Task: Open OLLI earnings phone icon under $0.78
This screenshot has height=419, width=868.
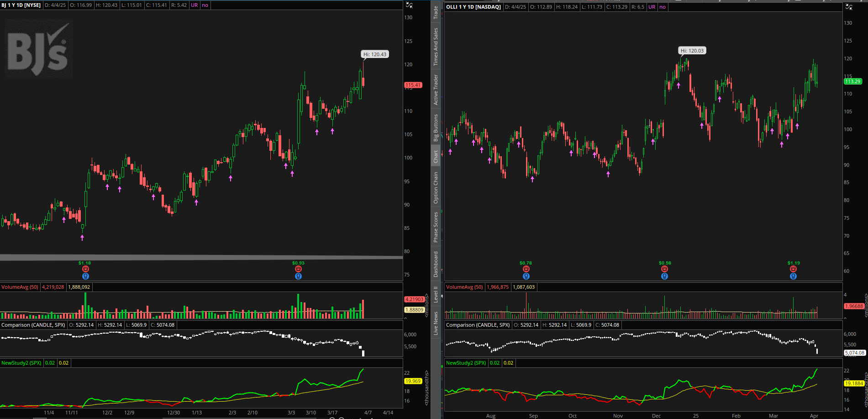Action: click(x=526, y=269)
